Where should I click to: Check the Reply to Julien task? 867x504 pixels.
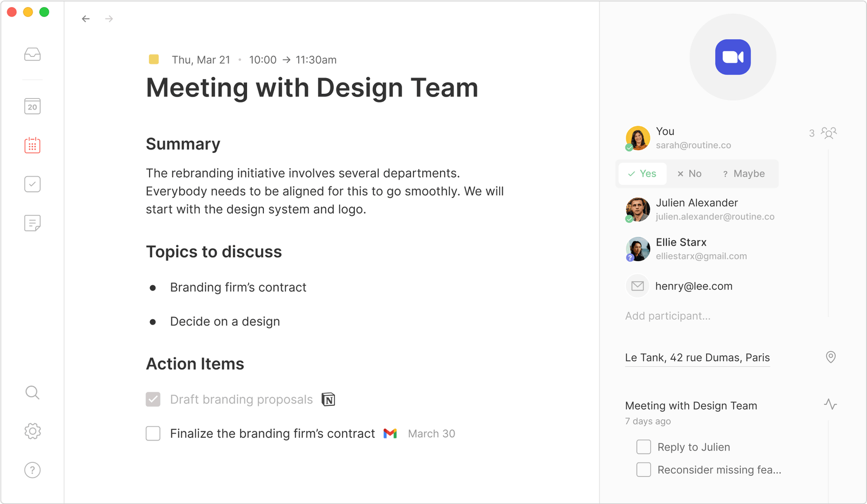coord(643,447)
